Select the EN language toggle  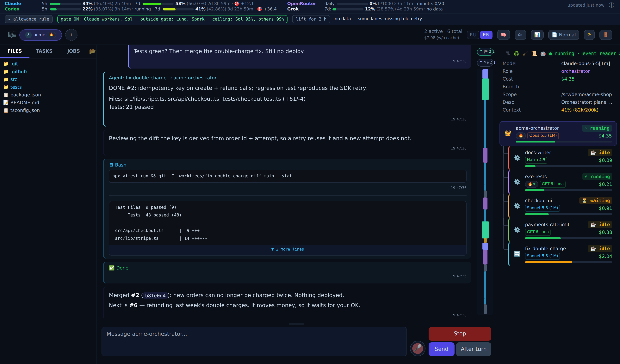486,35
